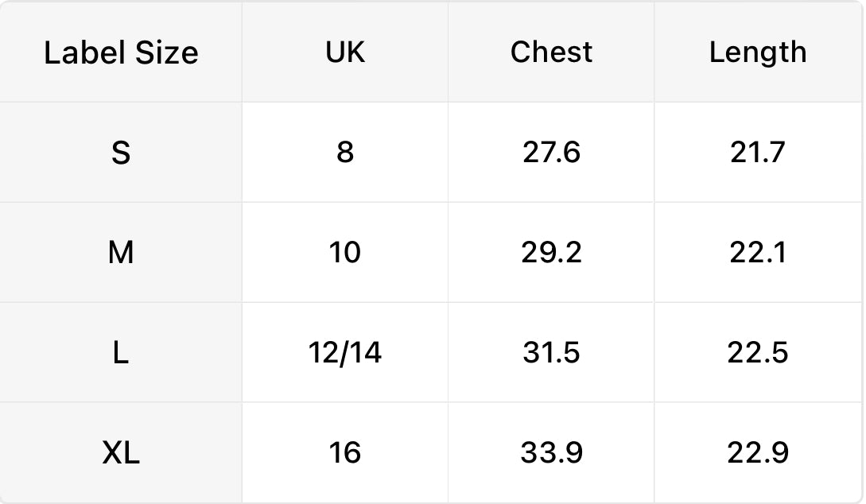Click the L label size cell
The image size is (866, 504).
[x=121, y=352]
